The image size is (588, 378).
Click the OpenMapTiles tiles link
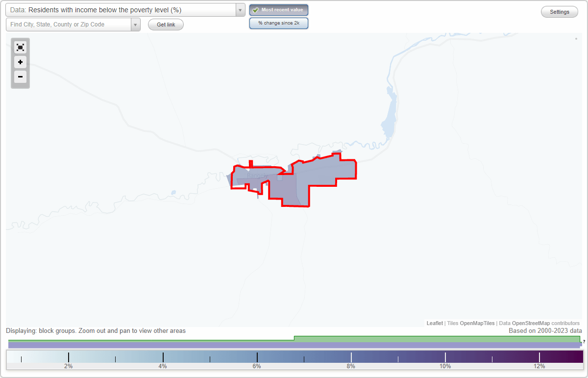[x=477, y=323]
